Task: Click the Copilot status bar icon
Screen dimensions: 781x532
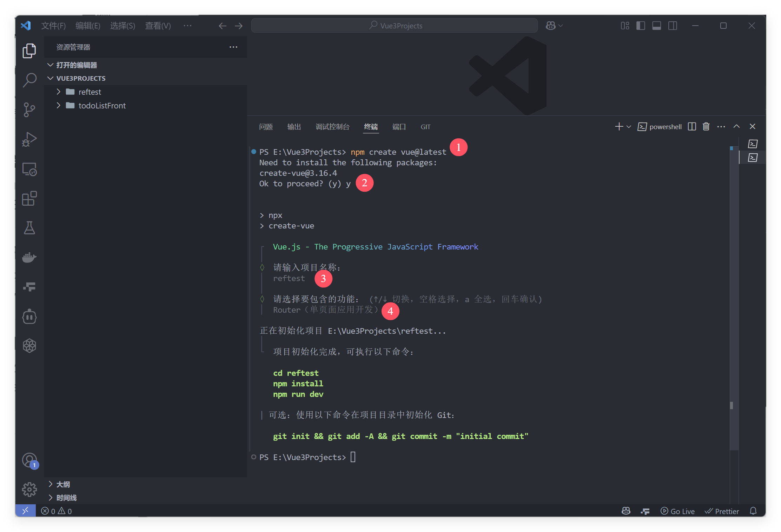Action: 626,511
